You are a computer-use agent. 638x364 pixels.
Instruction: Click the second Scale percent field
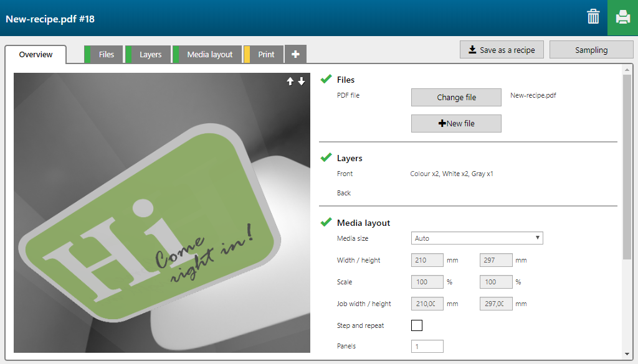(x=496, y=282)
